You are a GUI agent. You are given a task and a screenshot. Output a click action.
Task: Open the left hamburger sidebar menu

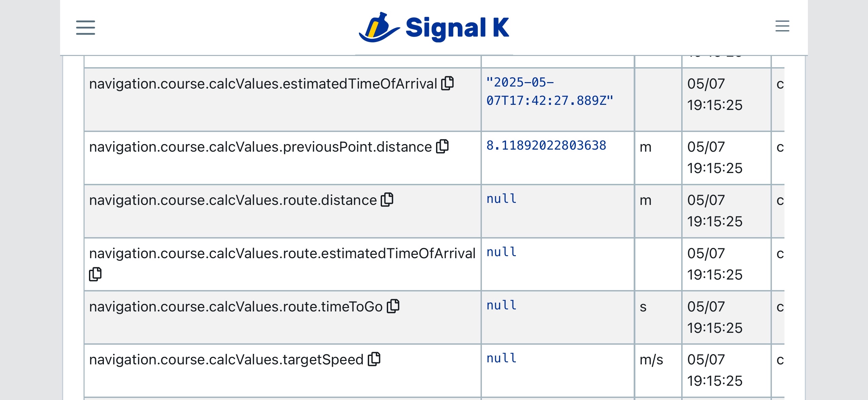(85, 27)
